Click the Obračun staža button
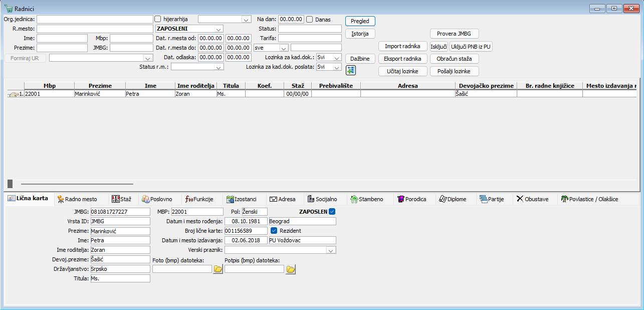 455,59
